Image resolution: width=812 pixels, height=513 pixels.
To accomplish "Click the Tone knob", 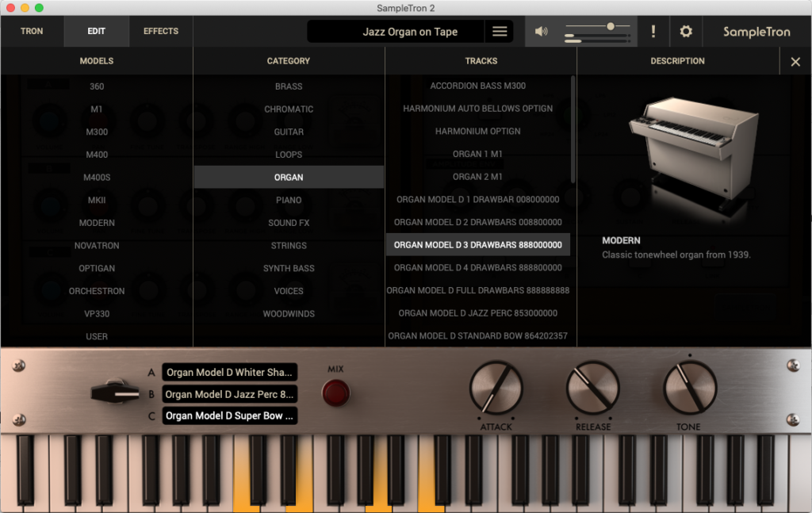I will [x=690, y=388].
